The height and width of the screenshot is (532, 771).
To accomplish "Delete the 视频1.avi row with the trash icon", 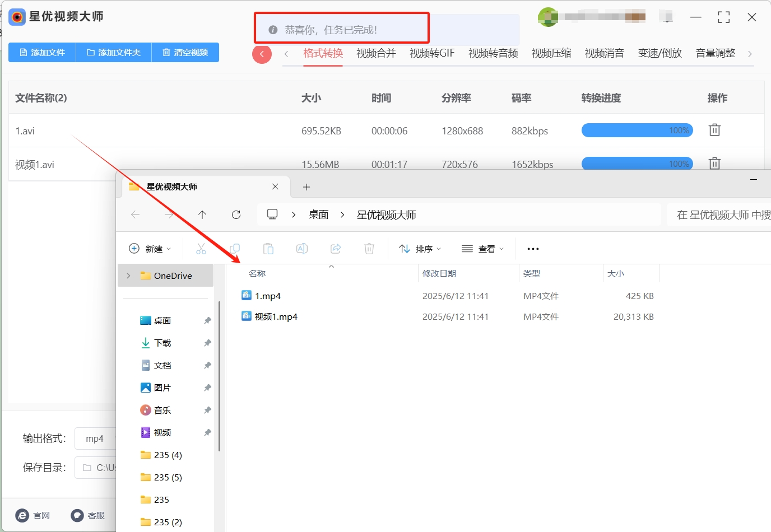I will pos(714,163).
